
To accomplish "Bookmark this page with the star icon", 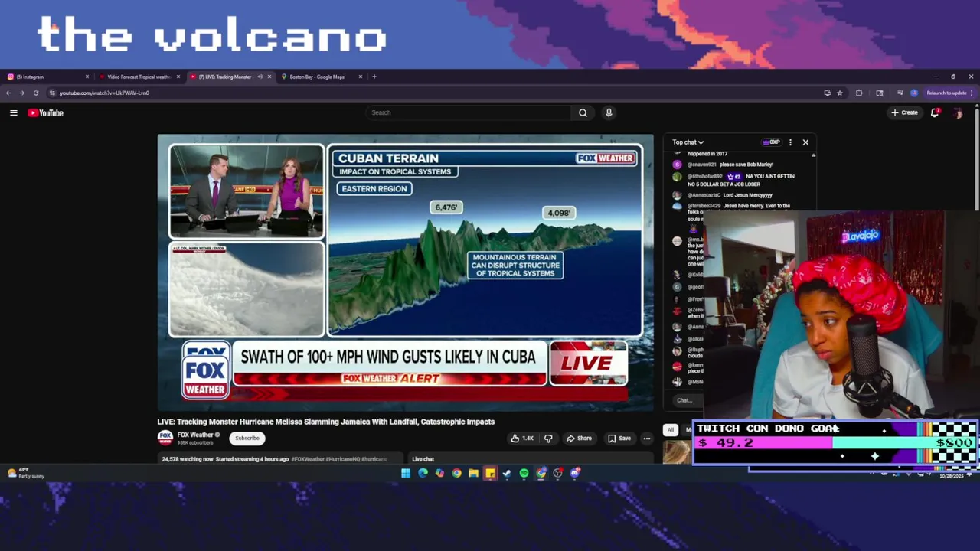I will point(840,93).
